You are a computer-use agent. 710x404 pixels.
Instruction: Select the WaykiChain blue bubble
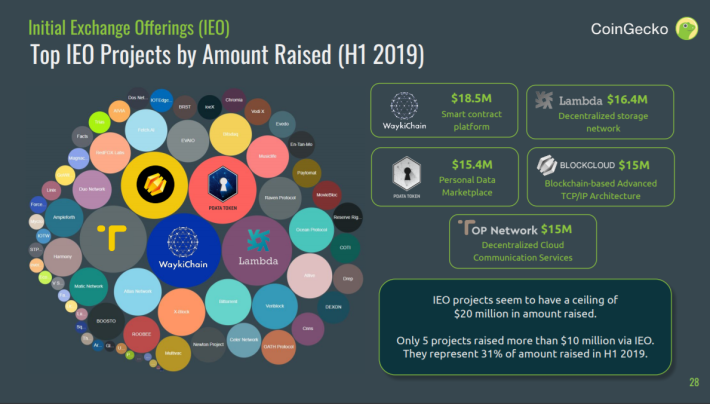[x=183, y=250]
